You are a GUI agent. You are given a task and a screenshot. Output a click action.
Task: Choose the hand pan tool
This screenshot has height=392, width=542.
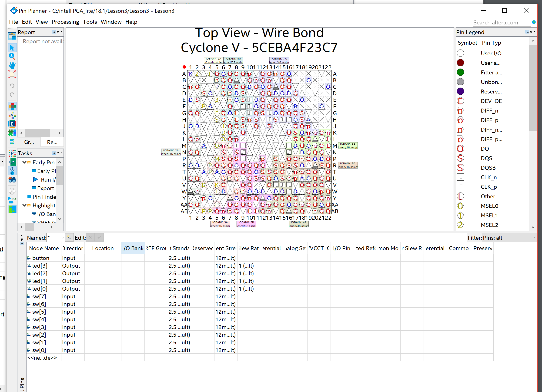[12, 65]
